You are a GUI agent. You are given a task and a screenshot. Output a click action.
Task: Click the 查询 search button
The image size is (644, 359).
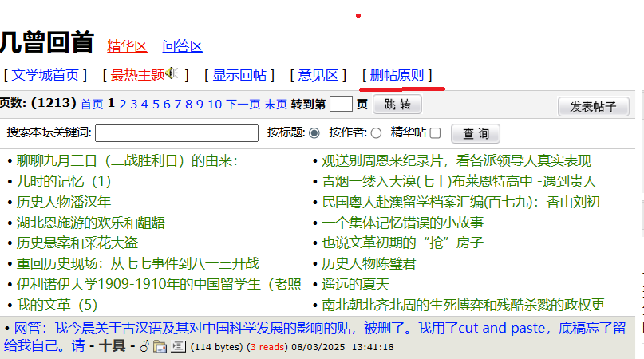click(476, 133)
